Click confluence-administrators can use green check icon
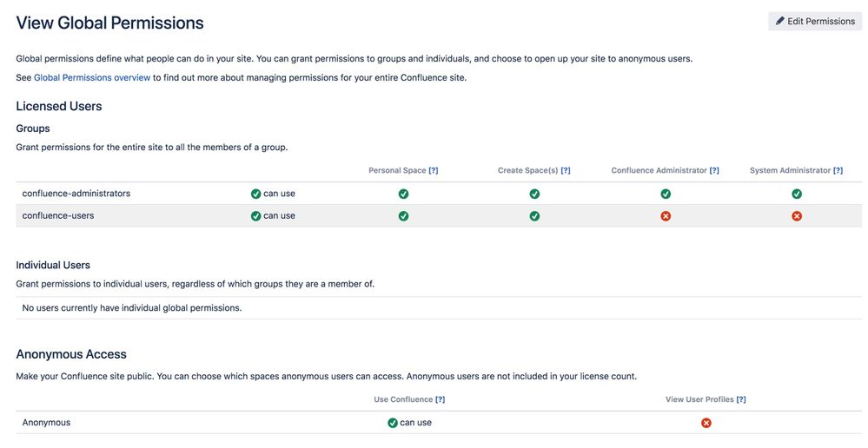The width and height of the screenshot is (868, 448). pyautogui.click(x=256, y=194)
